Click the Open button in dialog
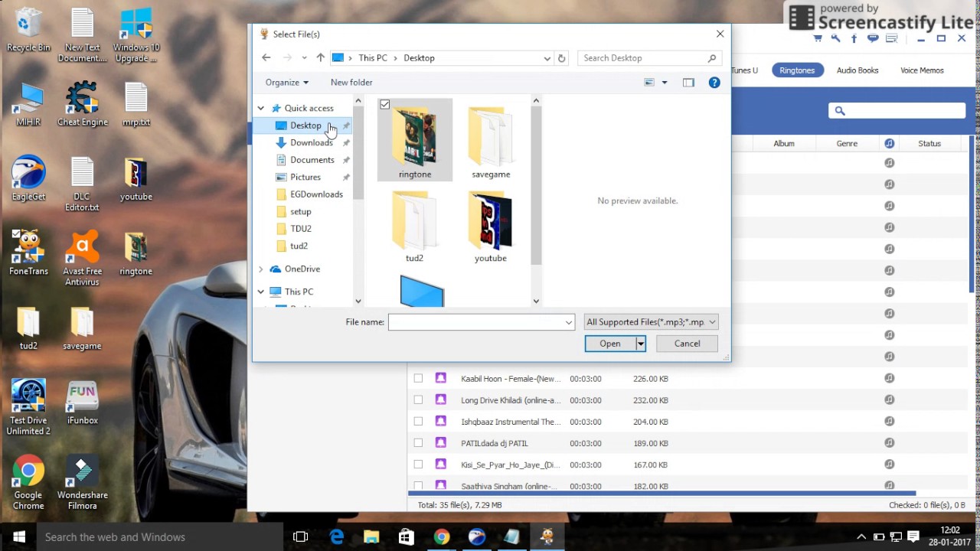 click(x=610, y=344)
